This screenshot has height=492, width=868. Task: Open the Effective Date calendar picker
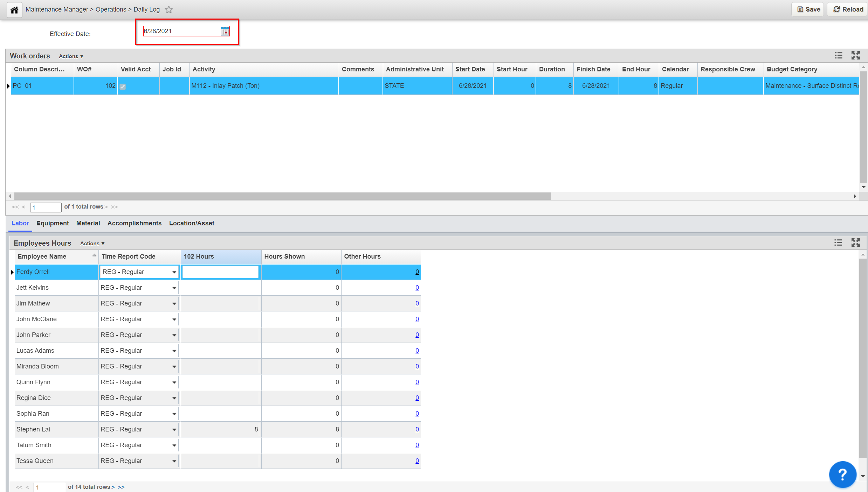[x=225, y=31]
